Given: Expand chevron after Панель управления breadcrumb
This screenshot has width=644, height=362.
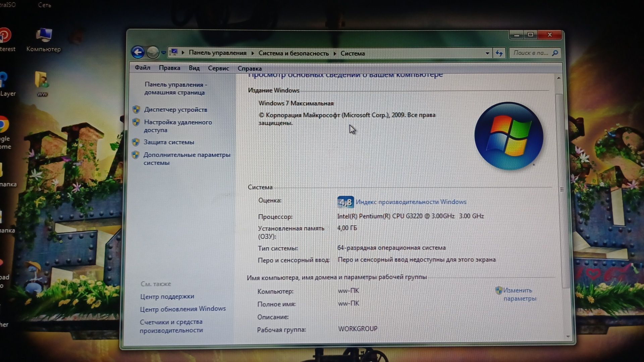Looking at the screenshot, I should (x=252, y=53).
